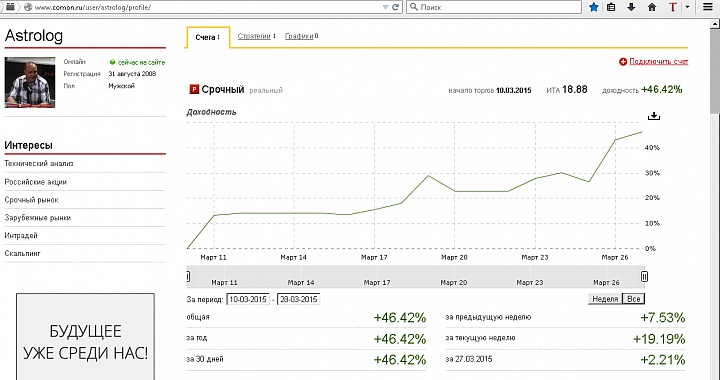The height and width of the screenshot is (380, 720).
Task: Go to the browser home icon
Action: coord(652,7)
